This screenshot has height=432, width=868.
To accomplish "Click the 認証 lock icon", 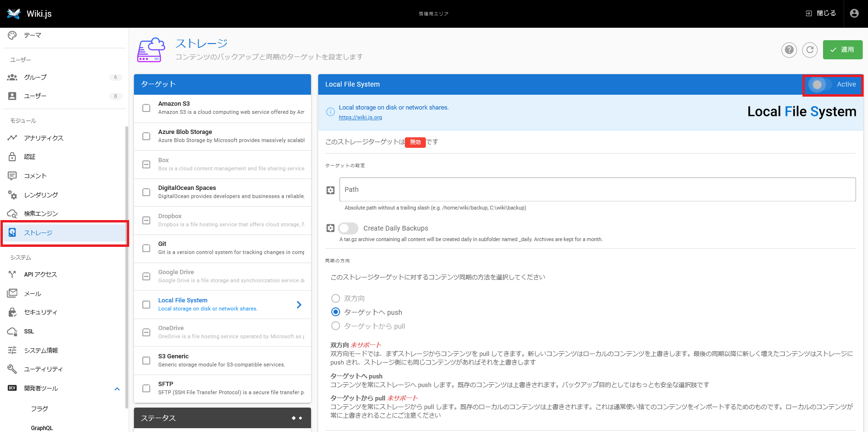I will pyautogui.click(x=12, y=157).
